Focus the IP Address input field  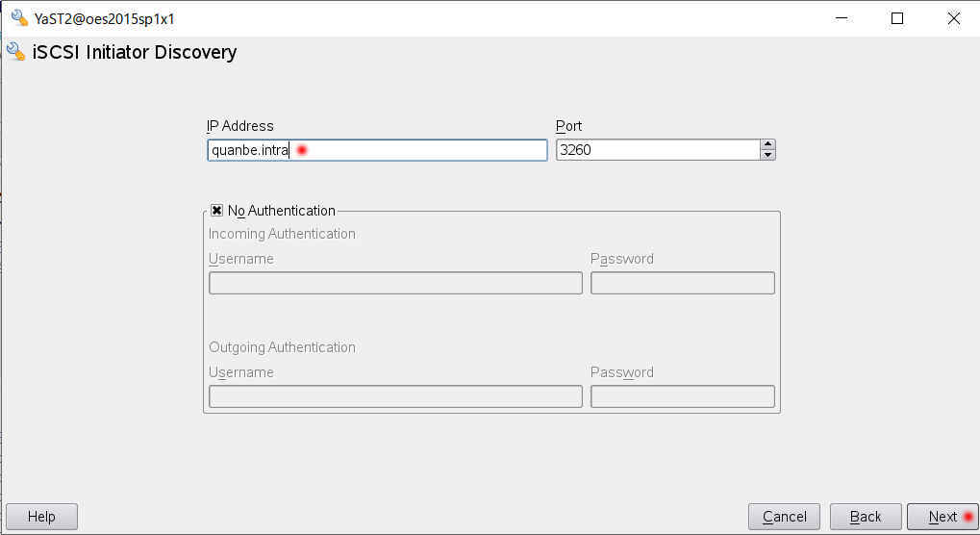pos(378,150)
